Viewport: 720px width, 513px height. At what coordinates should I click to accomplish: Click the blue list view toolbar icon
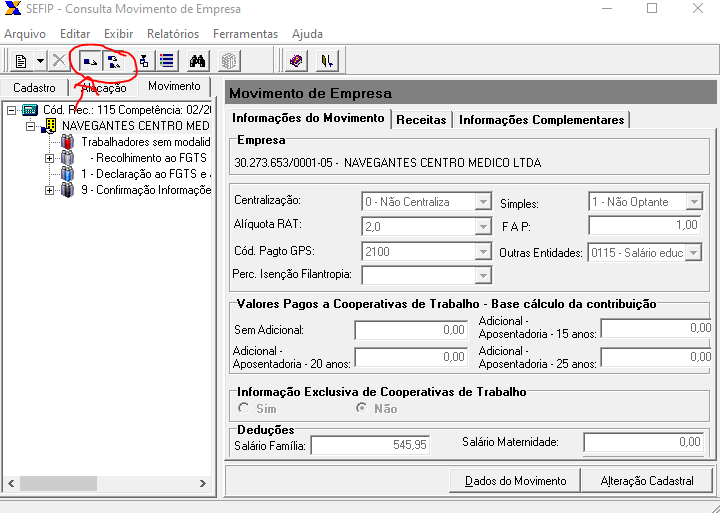pyautogui.click(x=167, y=61)
